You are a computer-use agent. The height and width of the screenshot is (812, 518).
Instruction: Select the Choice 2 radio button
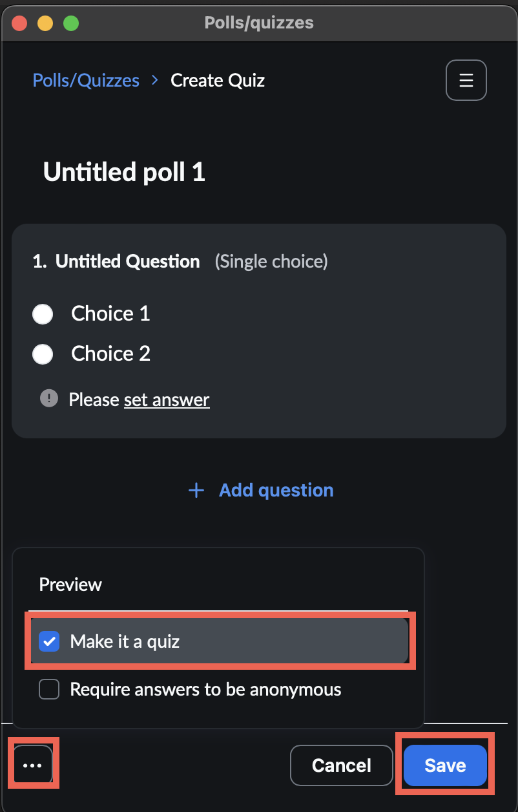[43, 354]
